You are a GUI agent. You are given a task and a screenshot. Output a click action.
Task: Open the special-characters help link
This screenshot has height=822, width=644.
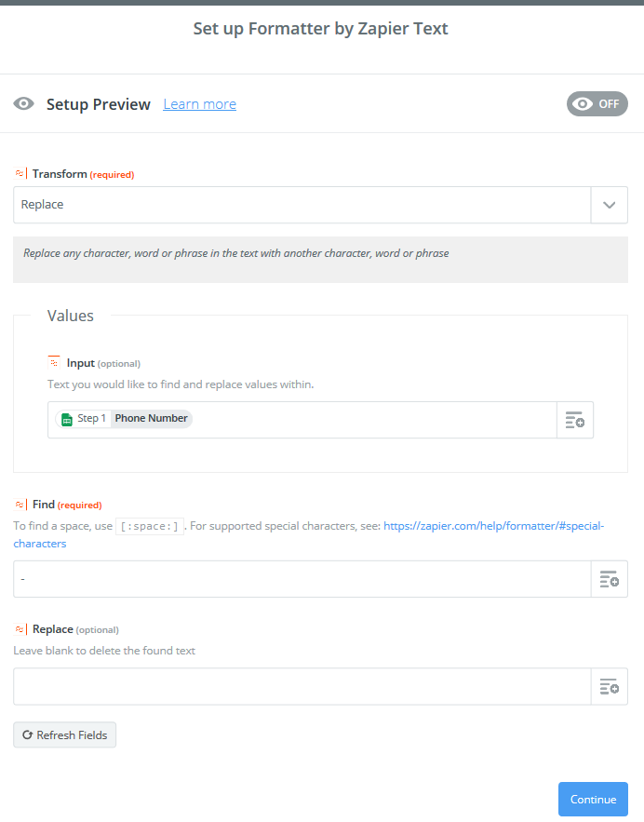coord(309,534)
